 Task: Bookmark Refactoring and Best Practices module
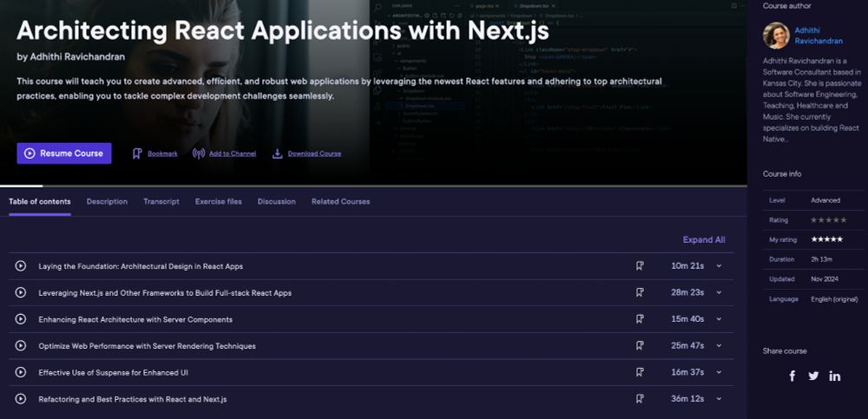[x=640, y=398]
